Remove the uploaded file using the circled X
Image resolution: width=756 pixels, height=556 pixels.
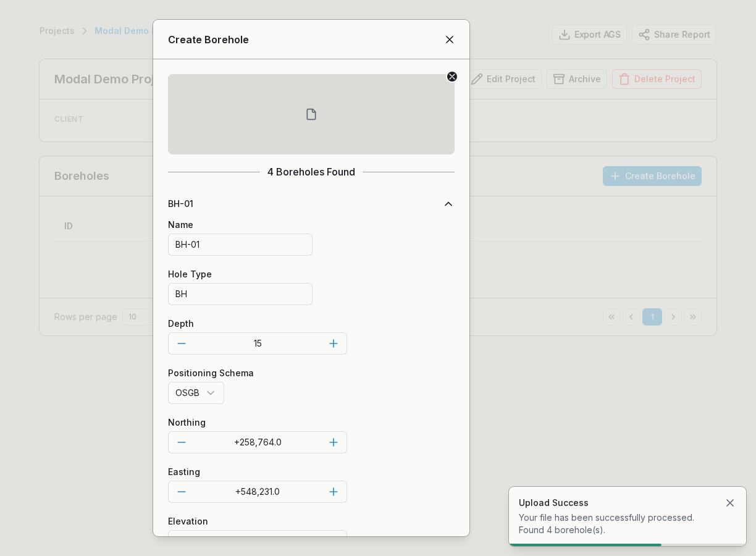pyautogui.click(x=452, y=77)
